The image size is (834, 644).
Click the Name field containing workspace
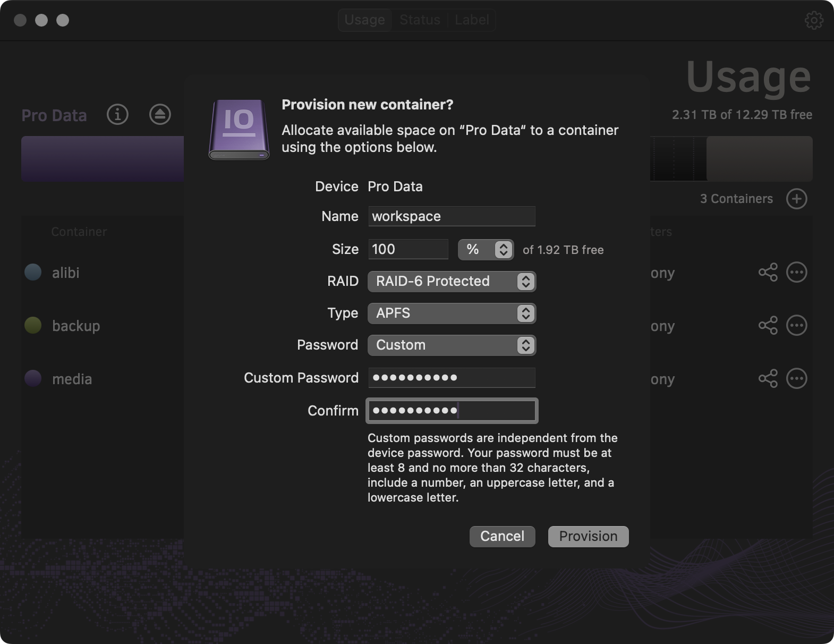(452, 217)
